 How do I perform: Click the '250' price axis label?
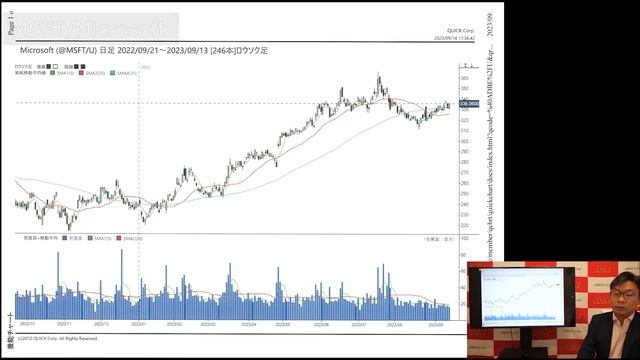(464, 194)
